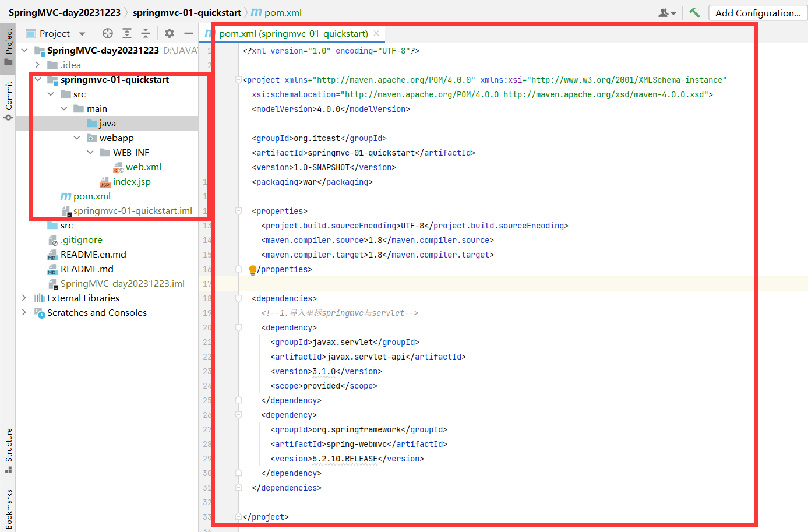Select the pom.xml (springmvc-01-quickstart) editor tab
Screen dimensions: 808x532
(x=293, y=34)
